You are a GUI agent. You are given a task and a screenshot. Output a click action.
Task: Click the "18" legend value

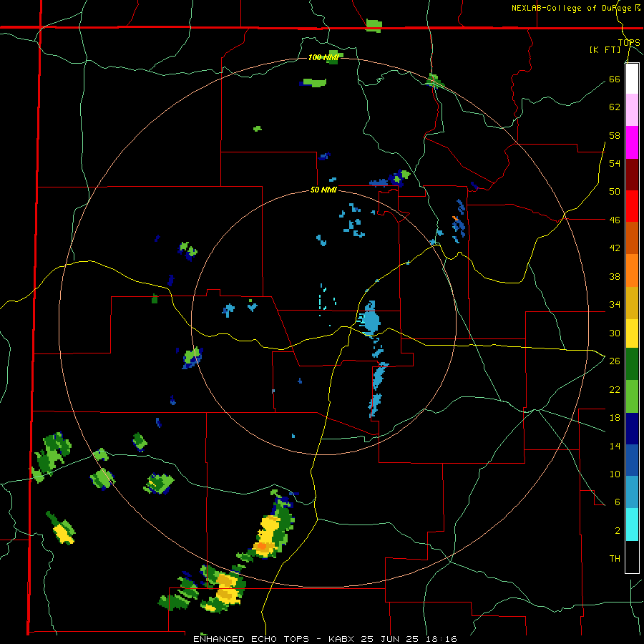tap(615, 417)
